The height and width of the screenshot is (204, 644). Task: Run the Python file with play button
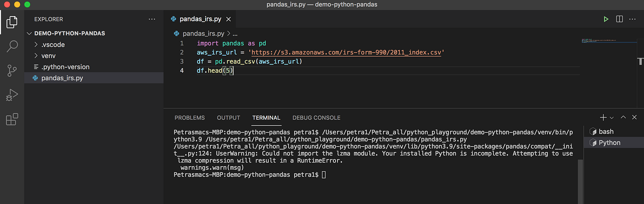click(606, 19)
